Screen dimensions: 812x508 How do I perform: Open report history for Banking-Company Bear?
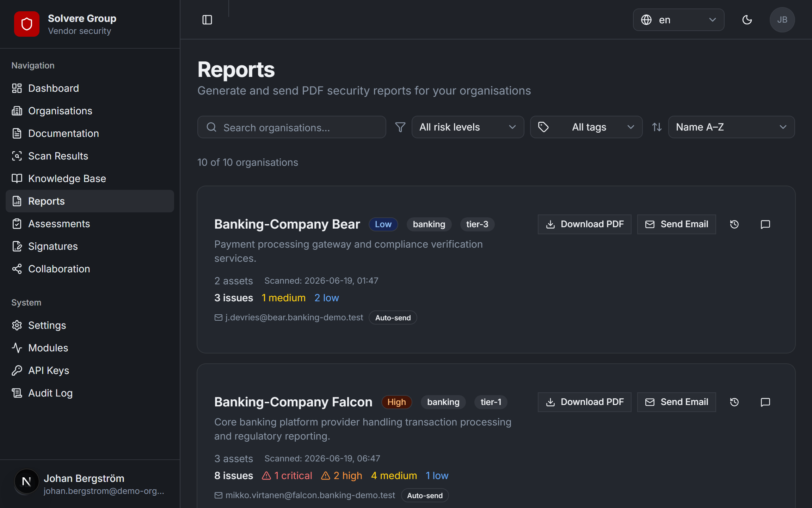coord(734,224)
